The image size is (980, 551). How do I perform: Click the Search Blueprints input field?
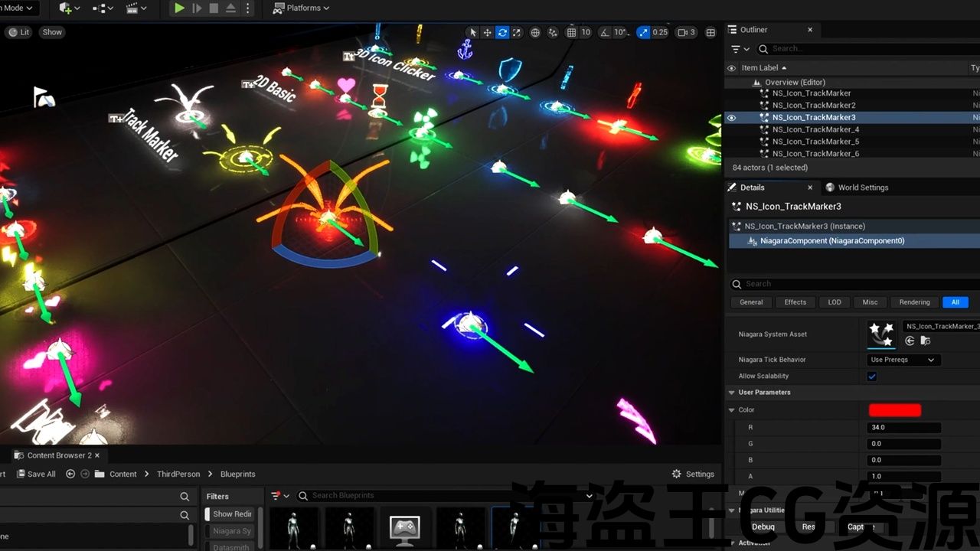[x=444, y=496]
